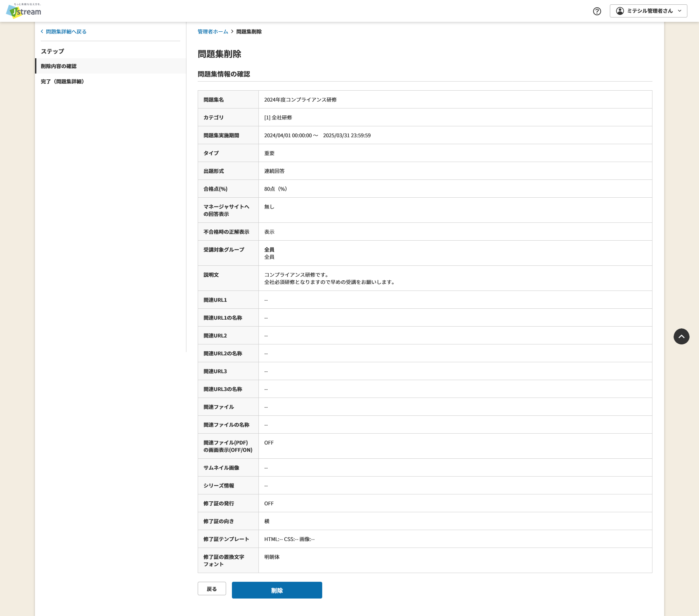Click the 出題形式 label

(x=214, y=171)
